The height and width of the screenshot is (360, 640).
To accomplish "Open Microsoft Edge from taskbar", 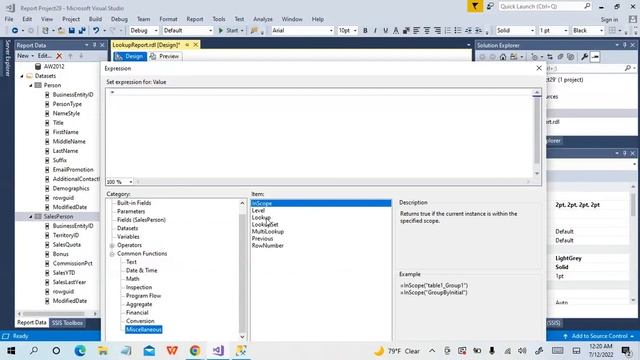I will click(80, 351).
